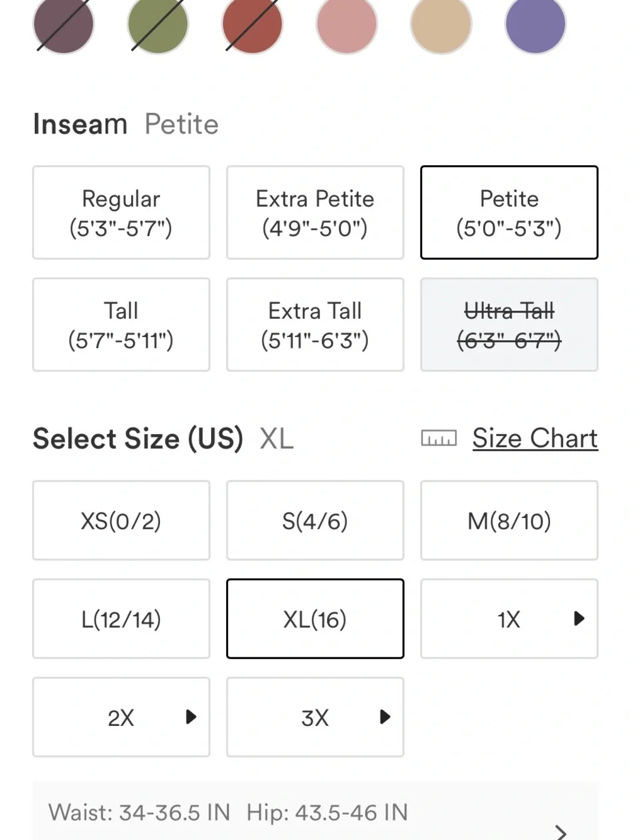Screen dimensions: 630x840
Task: Choose the tan beige color swatch
Action: [x=441, y=24]
